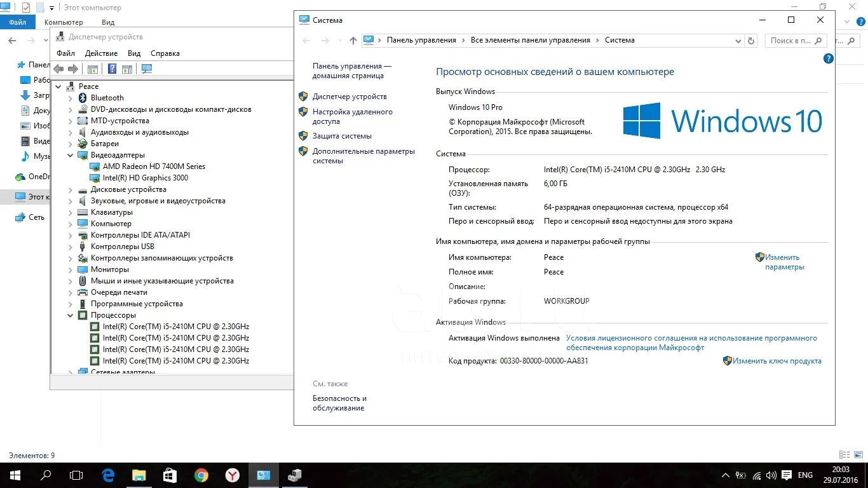Click Изменить параметры link
Viewport: 868px width, 488px height.
click(x=785, y=262)
